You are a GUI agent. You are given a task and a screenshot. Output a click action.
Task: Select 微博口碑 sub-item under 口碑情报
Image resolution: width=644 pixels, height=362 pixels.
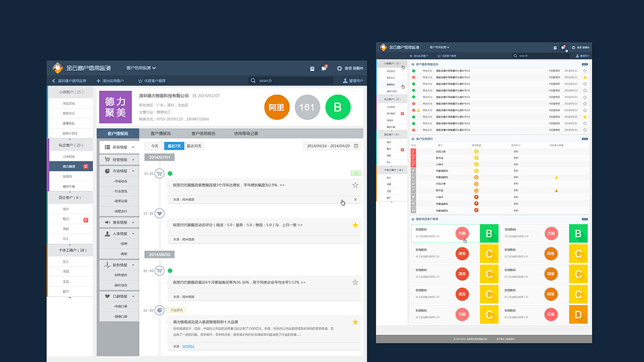tap(121, 317)
